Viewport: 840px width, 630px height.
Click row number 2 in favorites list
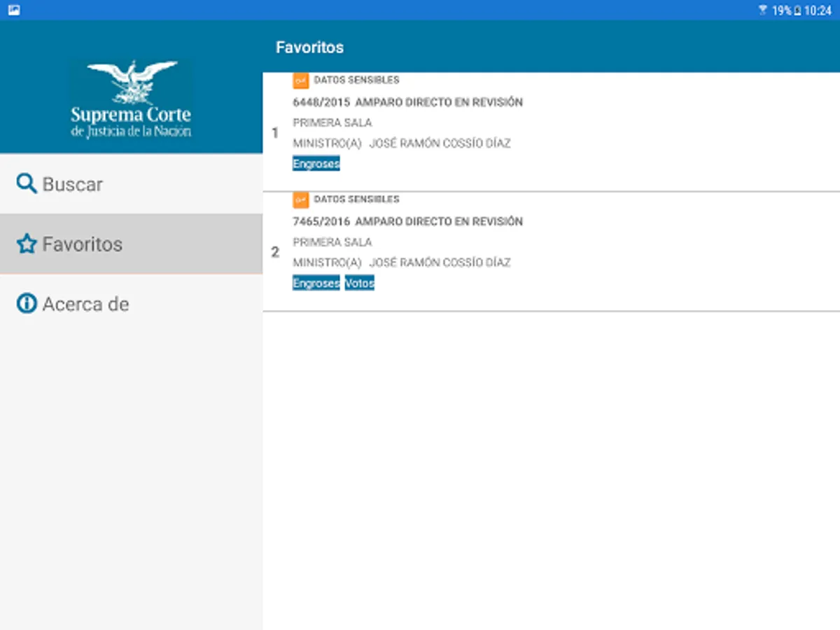pyautogui.click(x=275, y=252)
